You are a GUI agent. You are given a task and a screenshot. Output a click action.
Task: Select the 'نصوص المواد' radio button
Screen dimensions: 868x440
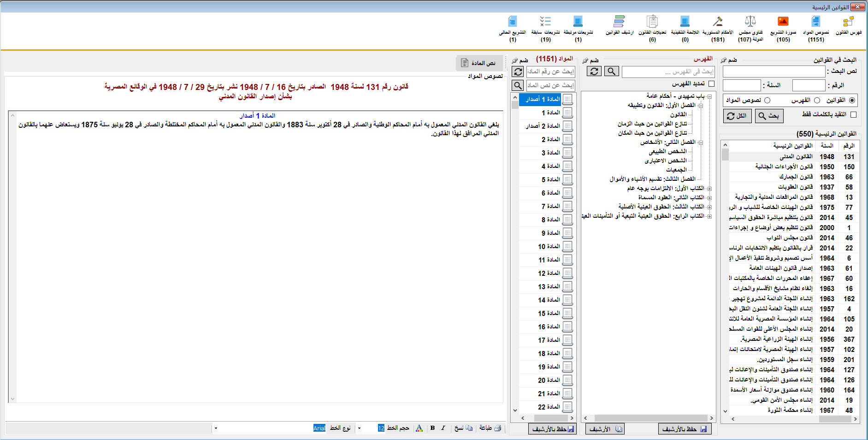(768, 100)
